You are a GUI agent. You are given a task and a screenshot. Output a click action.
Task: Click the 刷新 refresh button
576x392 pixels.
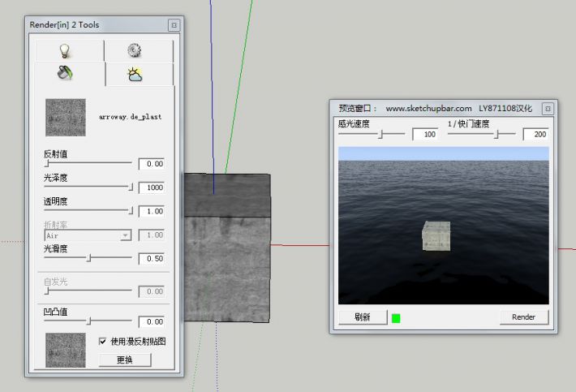click(x=362, y=317)
